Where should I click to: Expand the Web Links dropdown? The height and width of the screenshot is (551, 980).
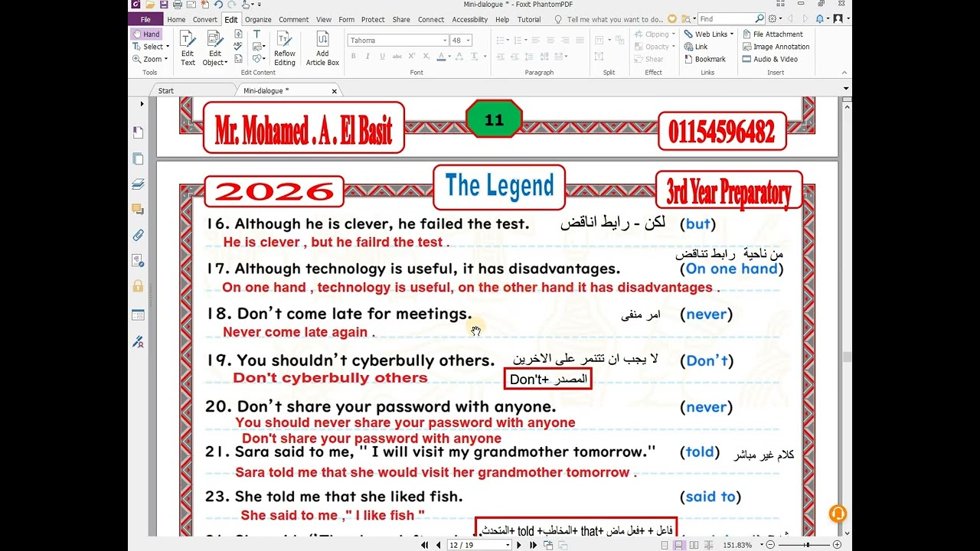tap(732, 34)
